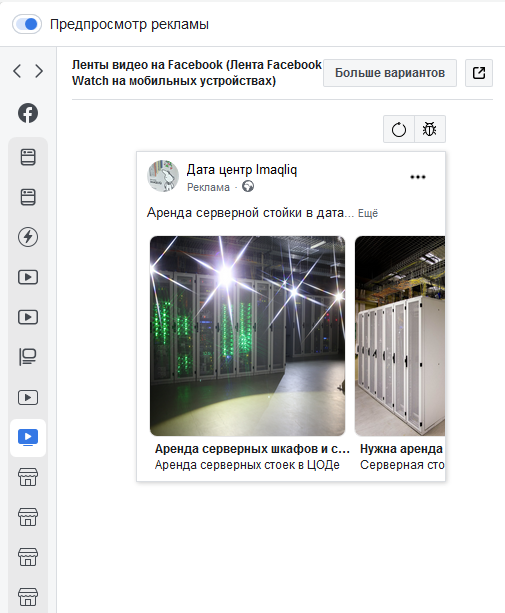Select the last Marketplace storefront icon
The image size is (505, 613).
28,597
